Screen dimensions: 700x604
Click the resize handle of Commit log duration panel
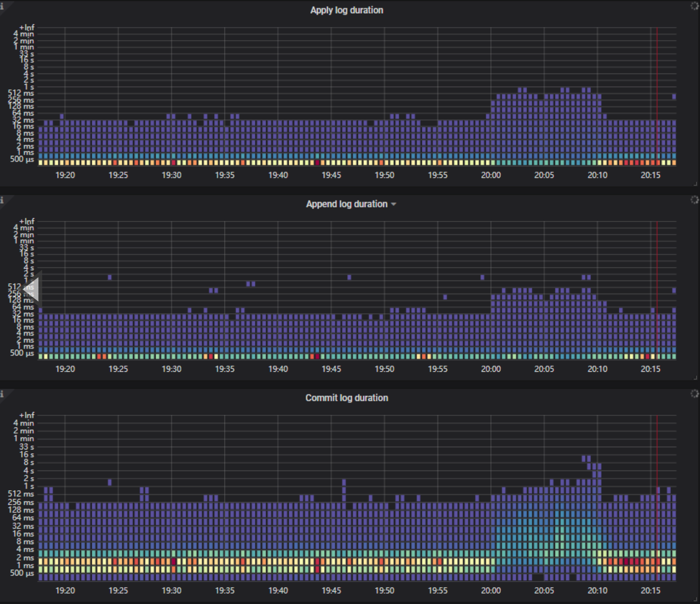[x=695, y=600]
